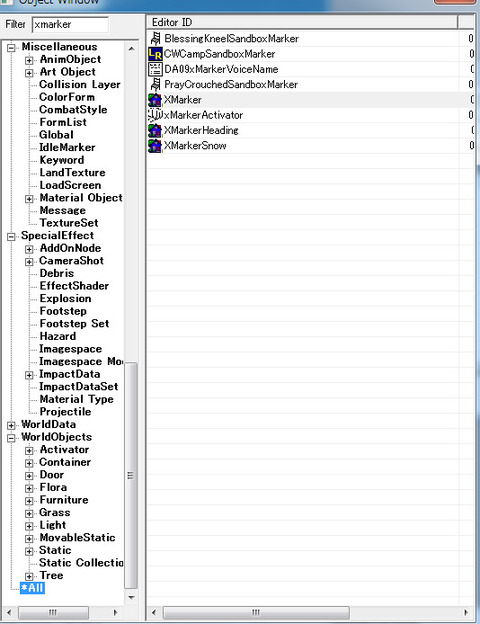
Task: Click the DA09xMarkerVoiceName icon
Action: tap(155, 69)
